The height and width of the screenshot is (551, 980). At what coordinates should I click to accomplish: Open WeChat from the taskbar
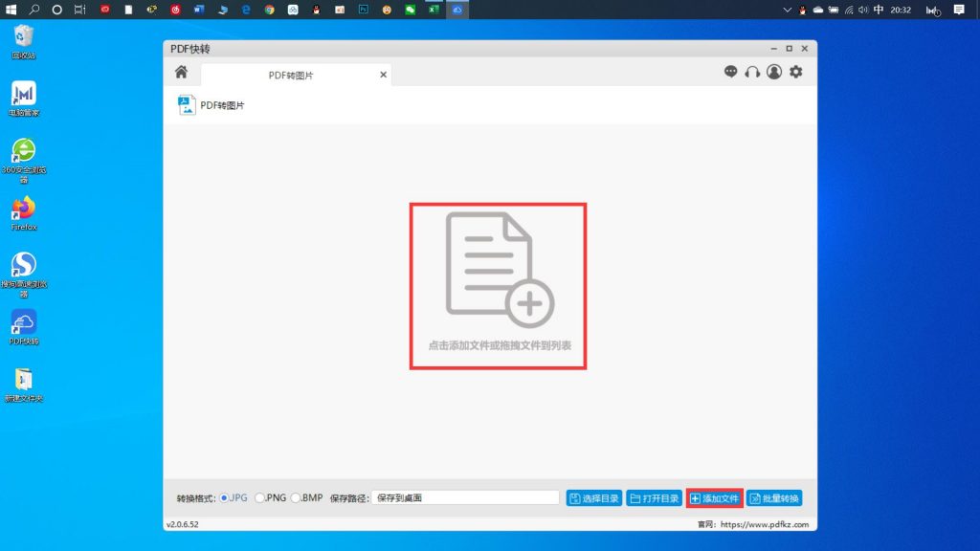(410, 10)
